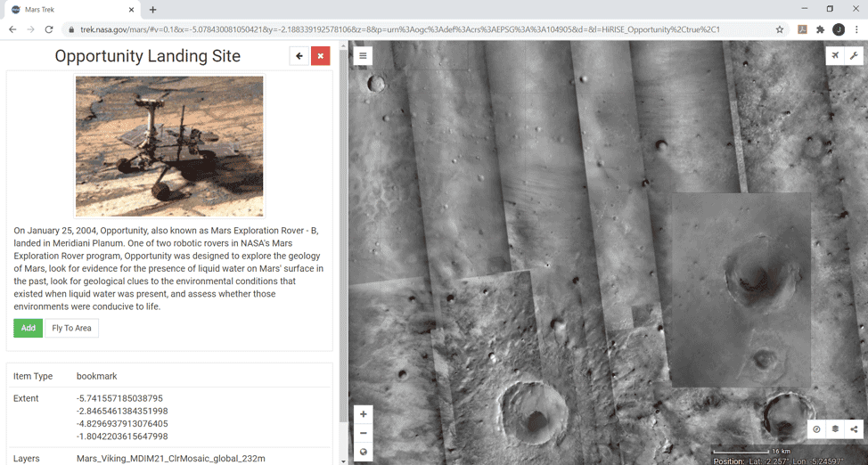Click the Mars_Viking_MDIM21_ClrMosaic_global_232m layer name
This screenshot has width=868, height=465.
[170, 459]
